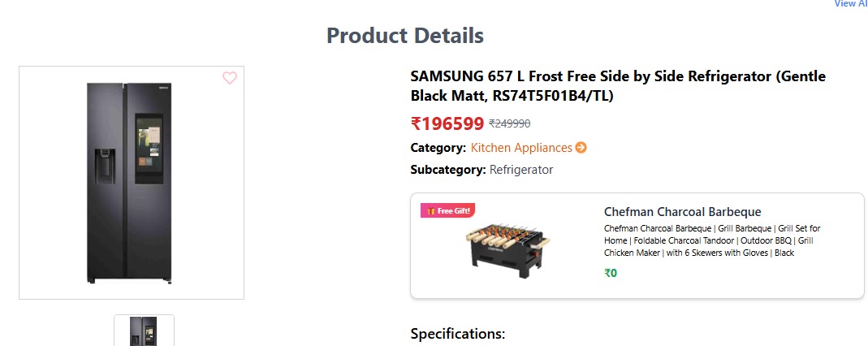Screen dimensions: 868x346
Task: Click the Category label
Action: pos(438,148)
